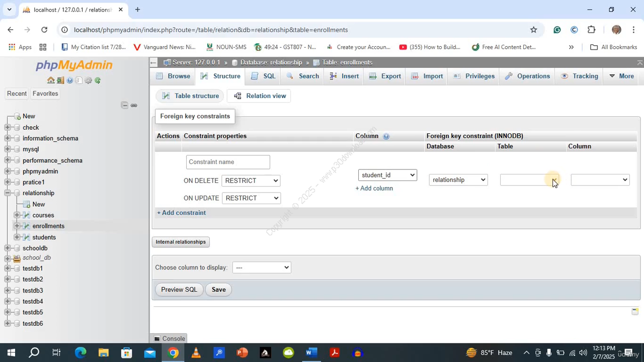The height and width of the screenshot is (362, 644).
Task: Click the help icon next to Column header
Action: tap(386, 136)
